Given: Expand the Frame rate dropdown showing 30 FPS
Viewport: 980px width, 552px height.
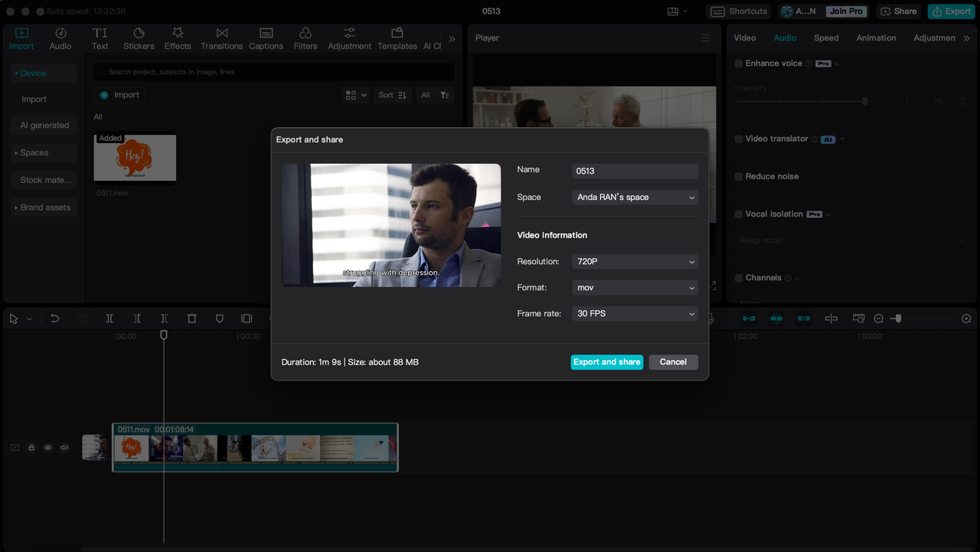Looking at the screenshot, I should tap(635, 314).
